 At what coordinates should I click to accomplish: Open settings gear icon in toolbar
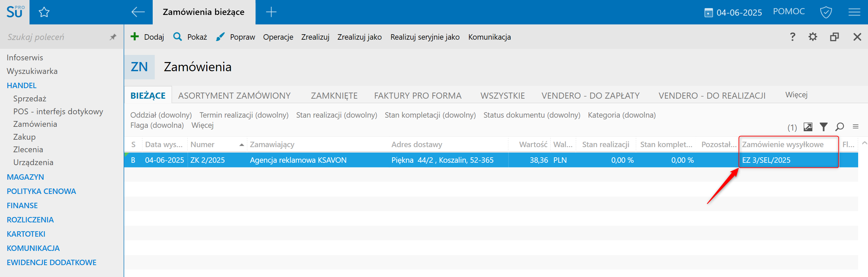pos(813,37)
